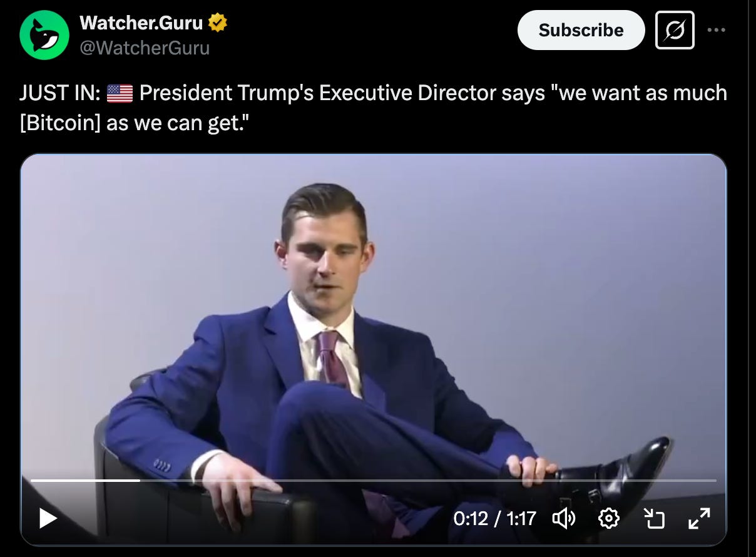
Task: Toggle picture-in-picture mini player icon
Action: (x=654, y=518)
